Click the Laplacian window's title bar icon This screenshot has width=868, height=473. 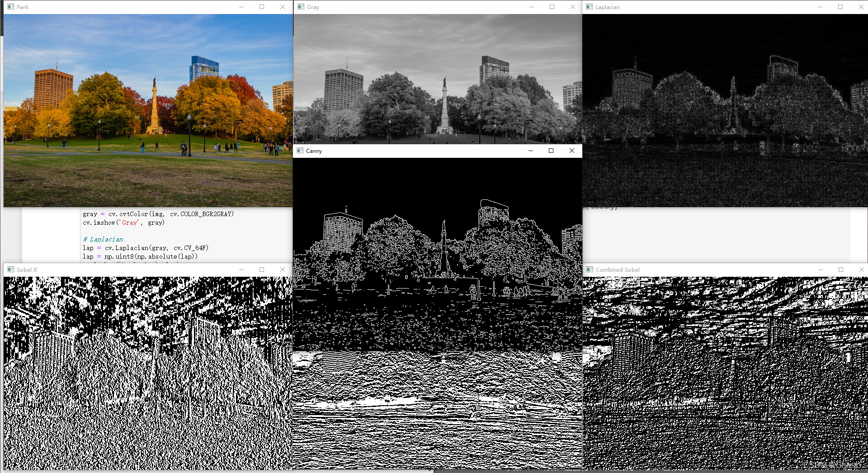590,7
